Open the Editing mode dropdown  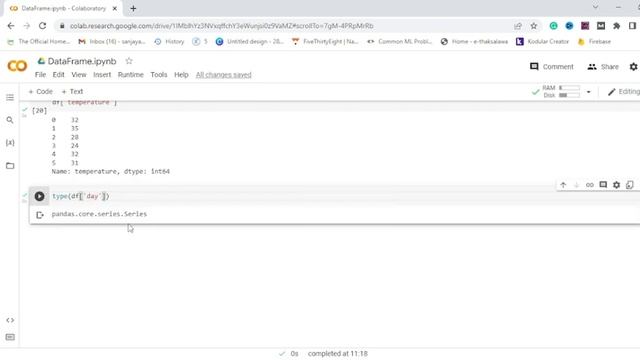(x=624, y=91)
